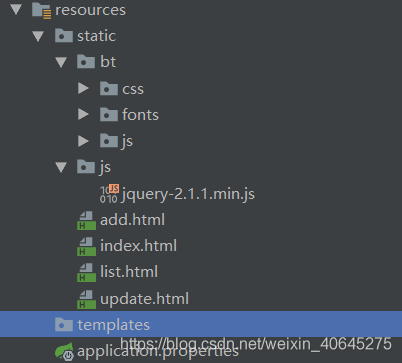402x363 pixels.
Task: Select the static folder name
Action: [x=97, y=36]
